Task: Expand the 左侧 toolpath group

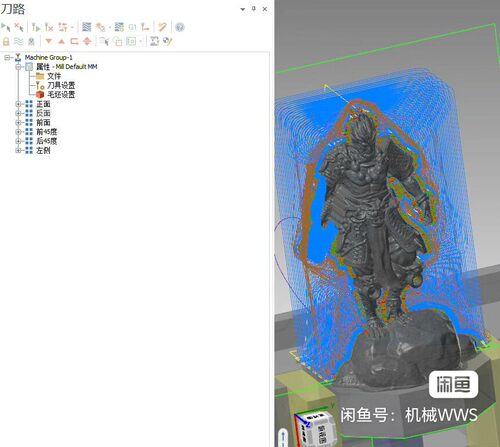Action: [19, 151]
